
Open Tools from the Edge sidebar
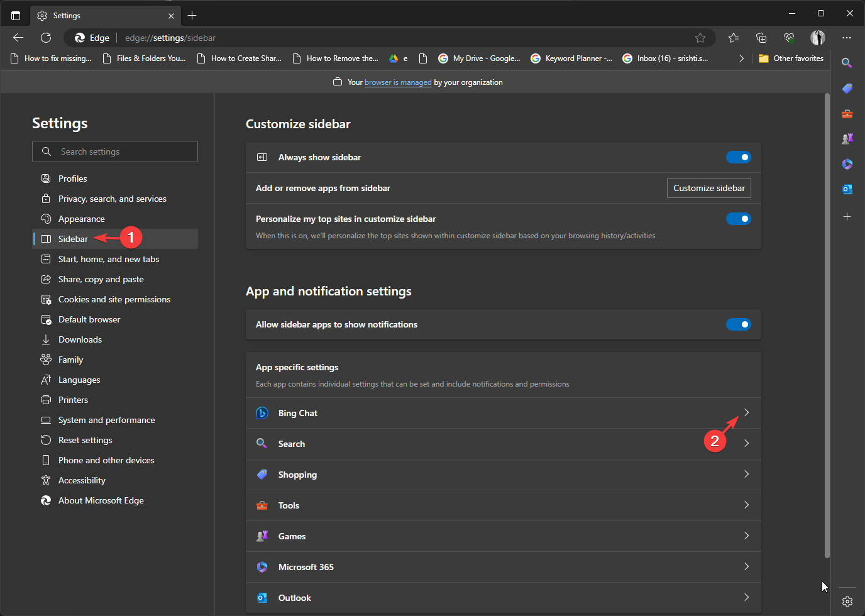pyautogui.click(x=847, y=114)
